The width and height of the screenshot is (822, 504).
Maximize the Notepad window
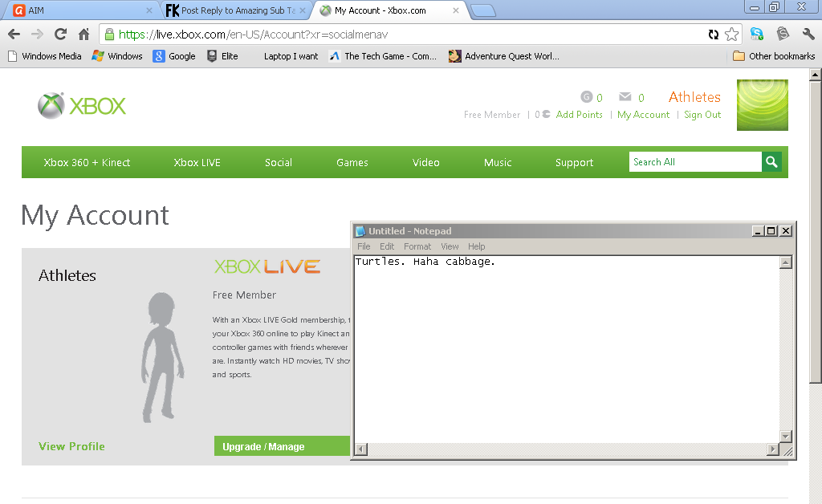click(771, 231)
